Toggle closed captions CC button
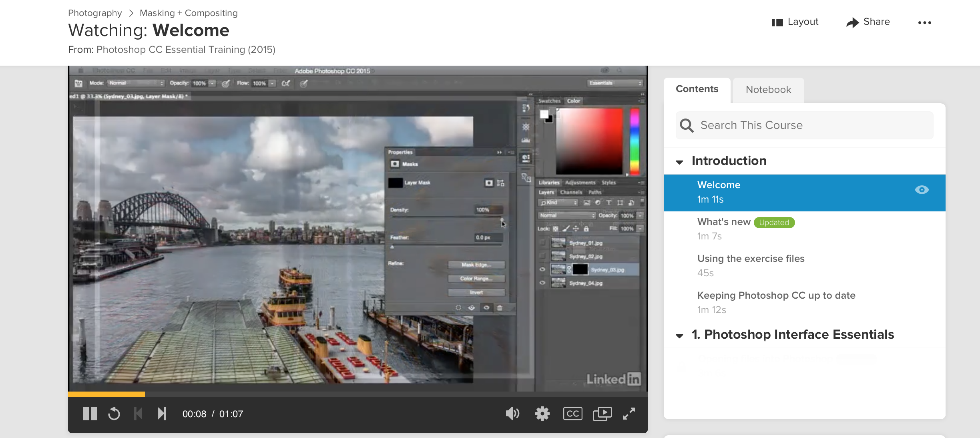Image resolution: width=980 pixels, height=438 pixels. coord(572,414)
